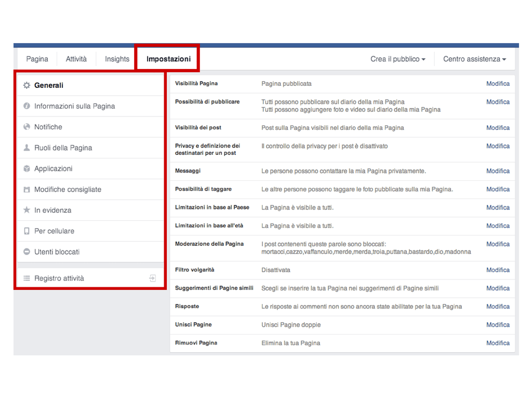Click Modifica for Filtro volgarità

pyautogui.click(x=498, y=270)
